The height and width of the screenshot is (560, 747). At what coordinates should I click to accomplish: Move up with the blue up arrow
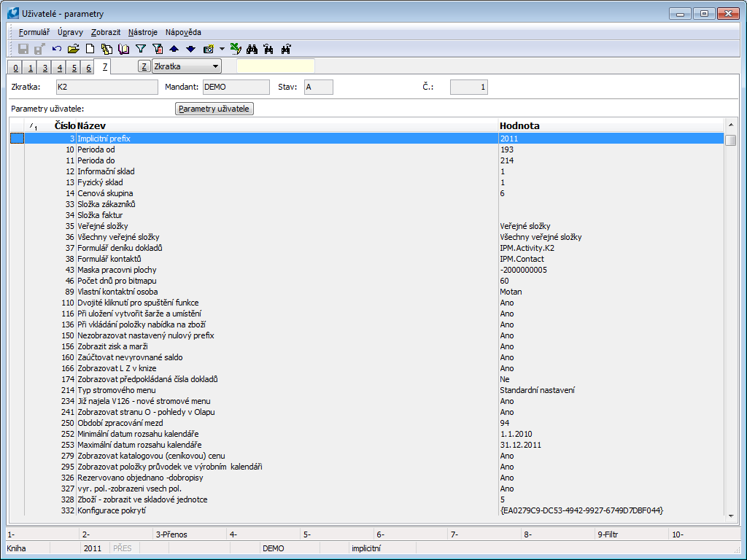click(174, 49)
